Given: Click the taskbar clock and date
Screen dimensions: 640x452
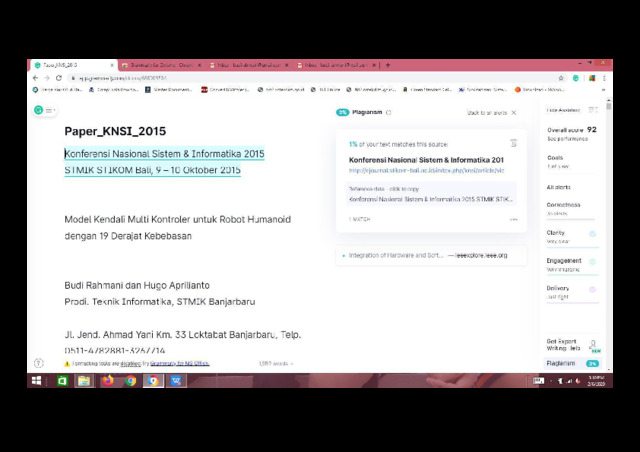Looking at the screenshot, I should pyautogui.click(x=596, y=381).
